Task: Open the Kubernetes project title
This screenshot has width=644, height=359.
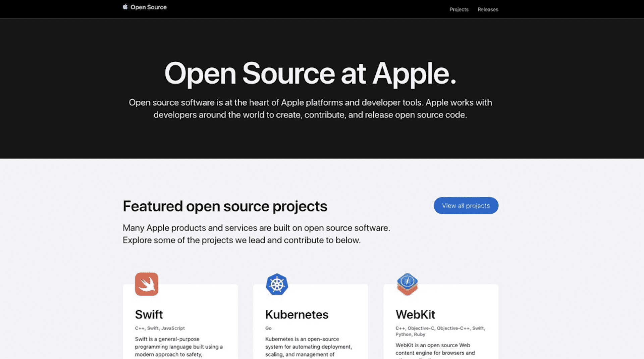Action: [x=297, y=314]
